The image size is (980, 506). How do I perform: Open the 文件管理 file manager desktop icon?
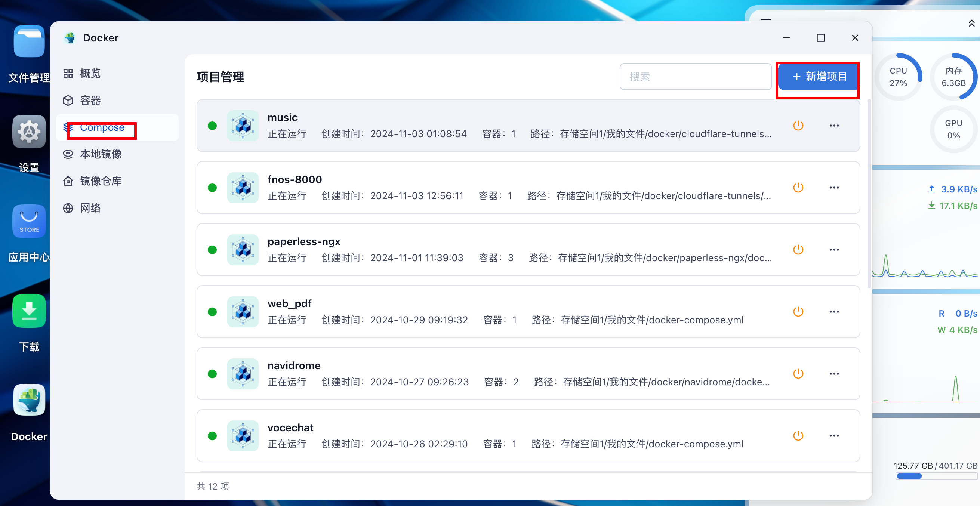pyautogui.click(x=29, y=41)
